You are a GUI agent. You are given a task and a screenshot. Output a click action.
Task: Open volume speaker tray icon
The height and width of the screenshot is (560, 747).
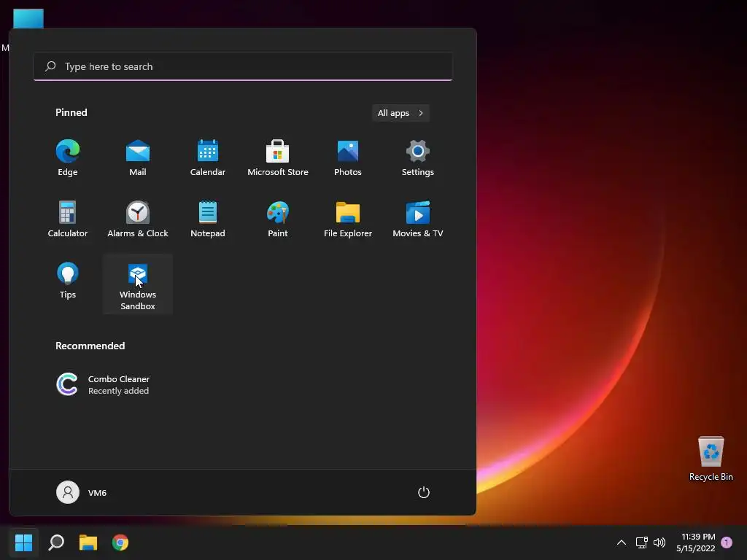tap(659, 542)
